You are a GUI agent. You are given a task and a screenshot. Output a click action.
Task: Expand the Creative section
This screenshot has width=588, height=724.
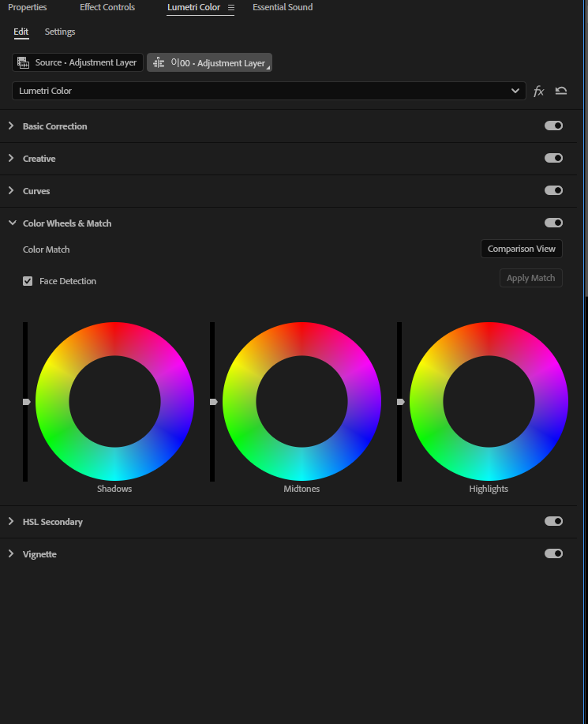11,158
